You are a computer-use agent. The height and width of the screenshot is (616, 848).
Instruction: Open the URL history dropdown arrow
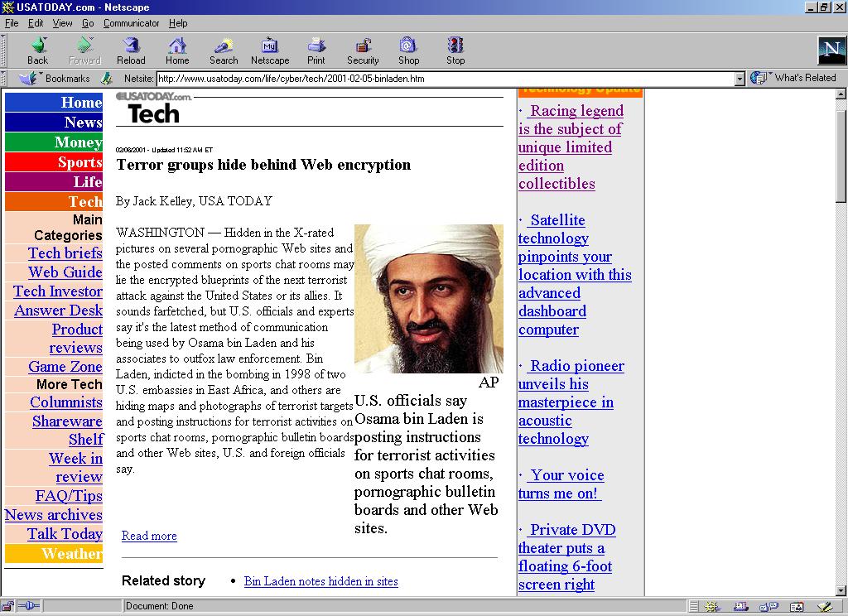(740, 79)
